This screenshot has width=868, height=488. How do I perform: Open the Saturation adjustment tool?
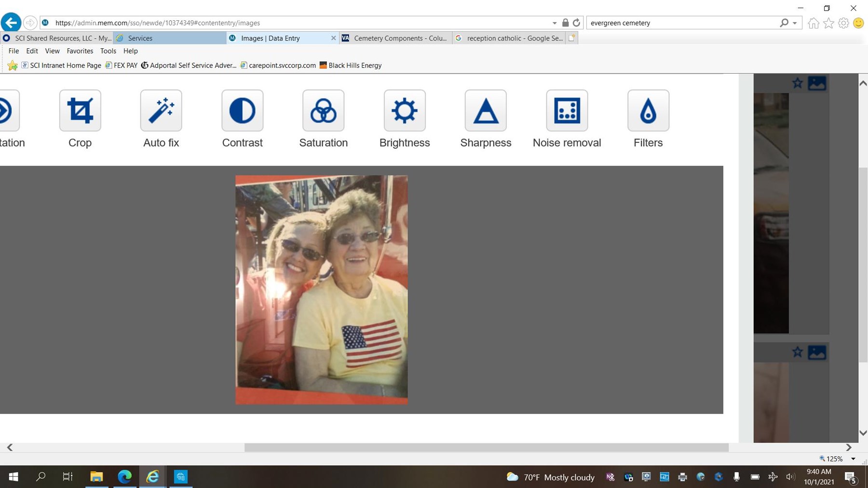coord(323,111)
